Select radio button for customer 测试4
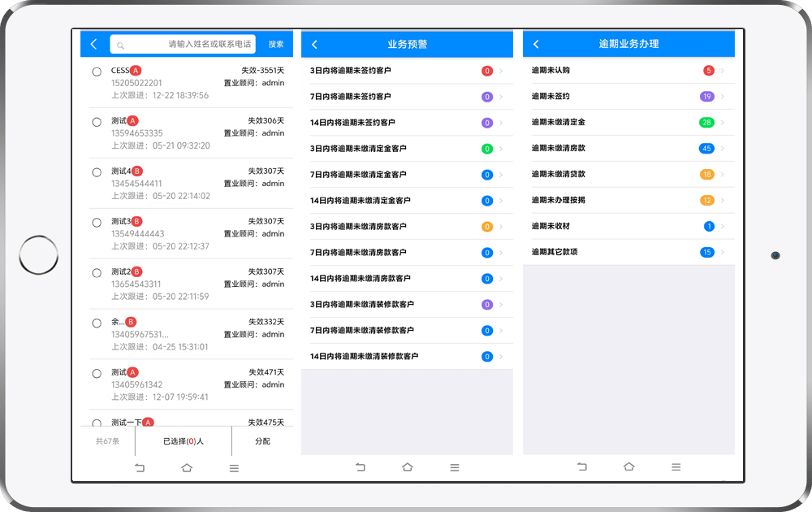 (x=97, y=172)
